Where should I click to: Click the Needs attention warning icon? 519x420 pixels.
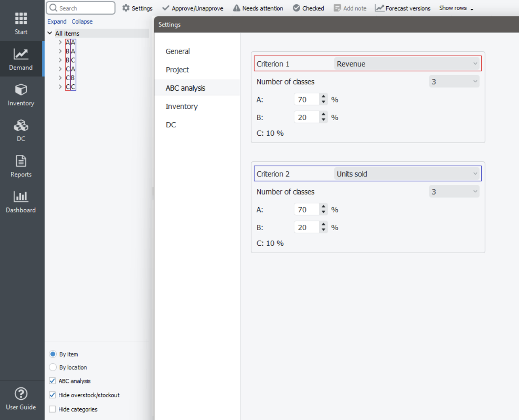point(237,8)
